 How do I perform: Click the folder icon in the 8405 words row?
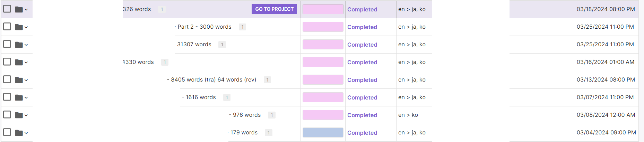pos(19,80)
